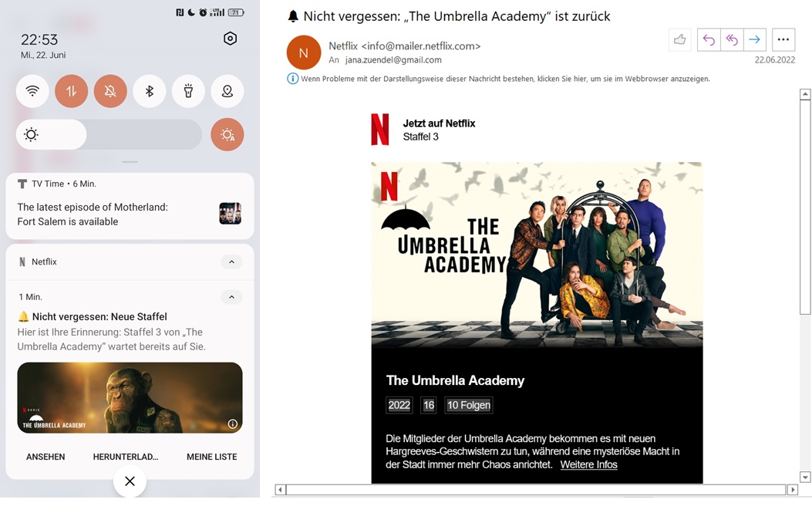
Task: Click the thumbs-up Like icon
Action: point(680,39)
